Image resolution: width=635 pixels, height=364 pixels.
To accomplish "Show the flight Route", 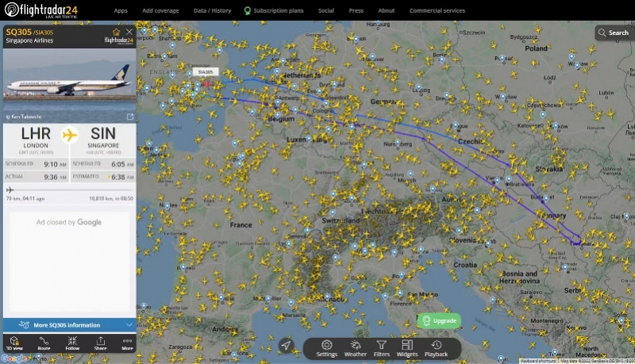I will coord(44,343).
